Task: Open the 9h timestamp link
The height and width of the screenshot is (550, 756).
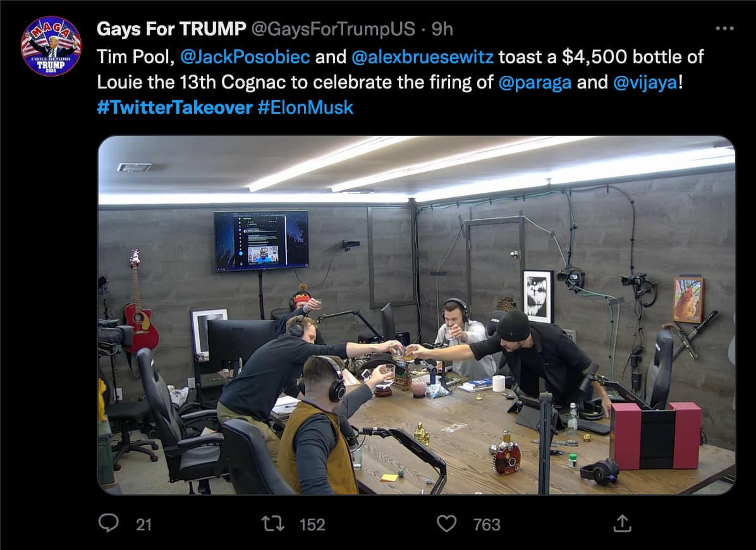Action: 442,29
